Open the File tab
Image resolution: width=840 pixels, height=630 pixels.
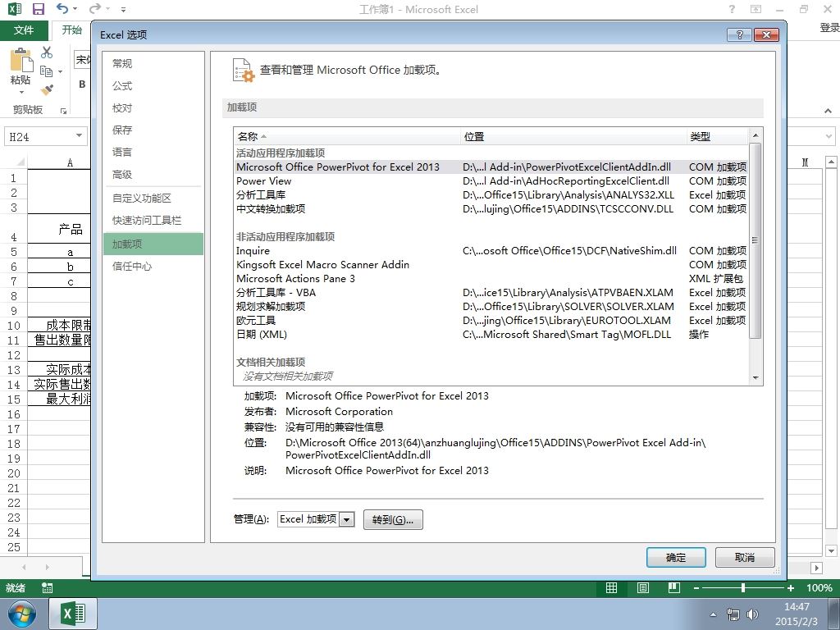24,30
